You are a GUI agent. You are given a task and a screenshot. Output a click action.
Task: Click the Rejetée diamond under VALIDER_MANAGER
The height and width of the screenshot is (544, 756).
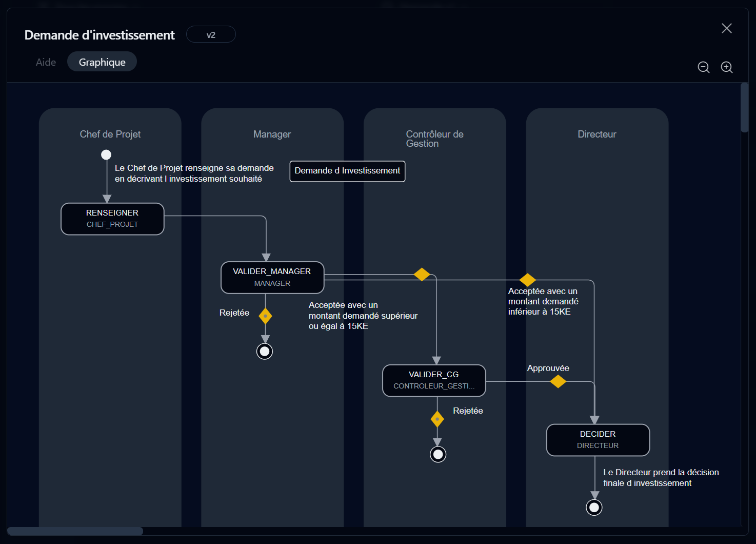point(265,316)
